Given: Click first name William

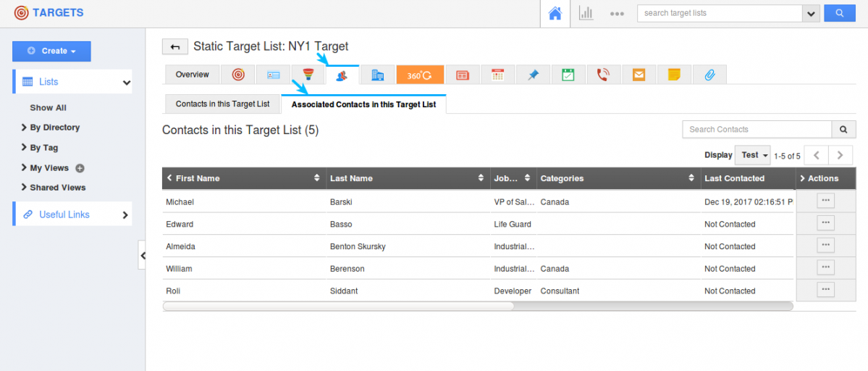Looking at the screenshot, I should coord(179,269).
